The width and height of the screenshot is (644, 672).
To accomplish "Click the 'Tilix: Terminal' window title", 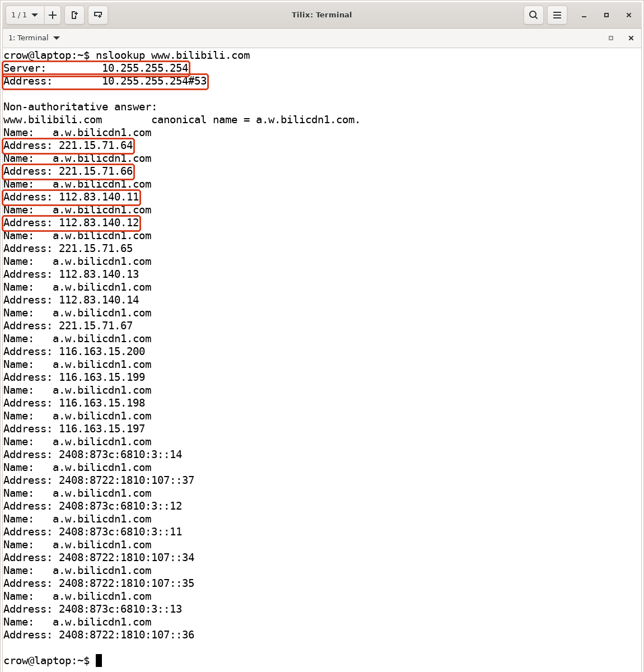I will coord(322,15).
